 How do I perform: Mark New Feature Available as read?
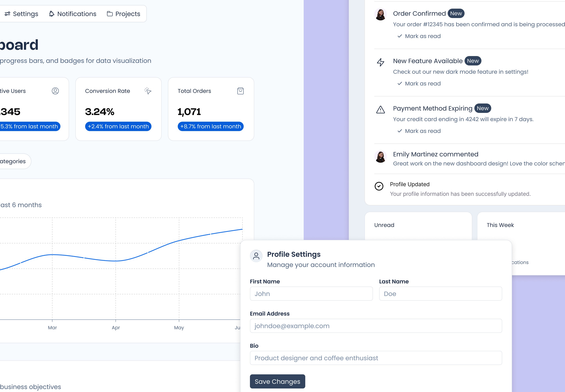[419, 83]
